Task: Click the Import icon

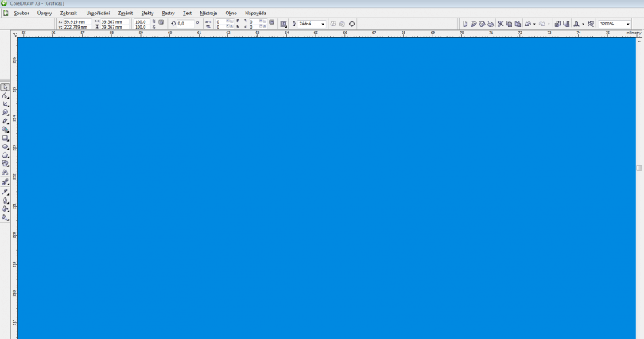Action: 557,24
